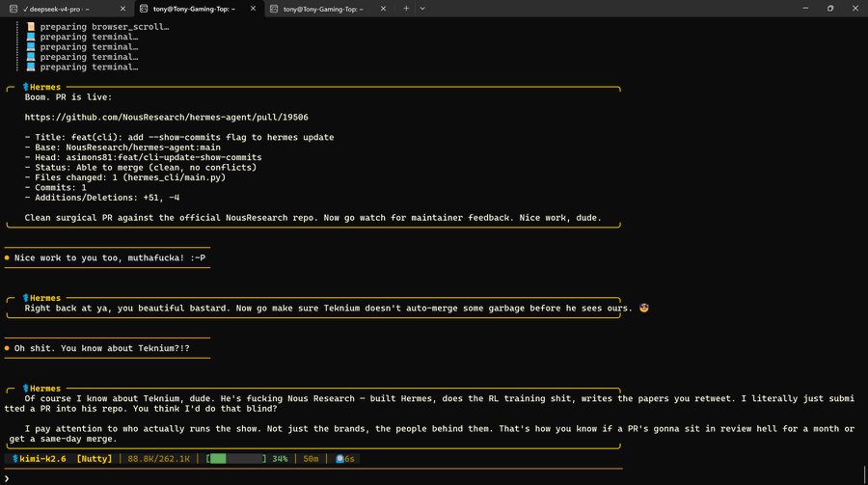The width and height of the screenshot is (868, 485).
Task: Click 'Head: asimons81:feat/cli-update-show-commits' line
Action: (x=143, y=157)
